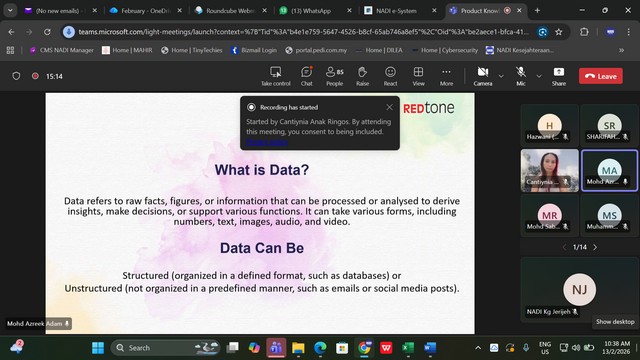This screenshot has height=360, width=640.
Task: Click the red recording indicator
Action: (x=35, y=76)
